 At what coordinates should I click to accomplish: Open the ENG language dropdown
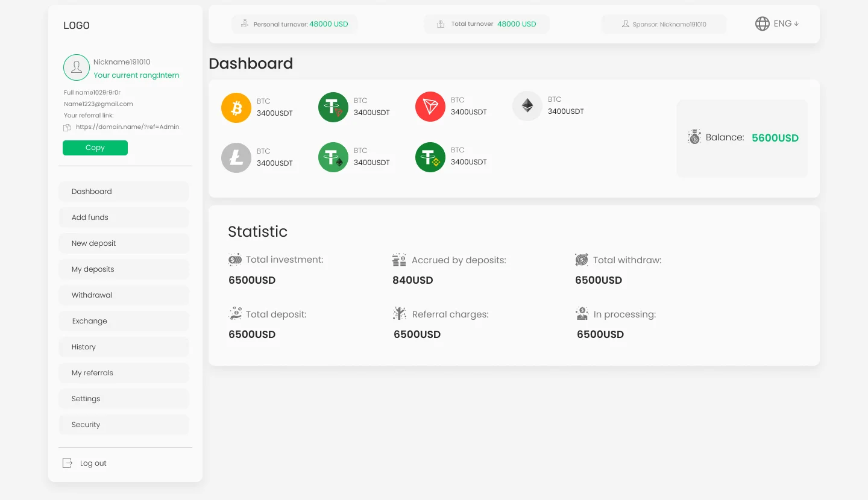tap(786, 23)
